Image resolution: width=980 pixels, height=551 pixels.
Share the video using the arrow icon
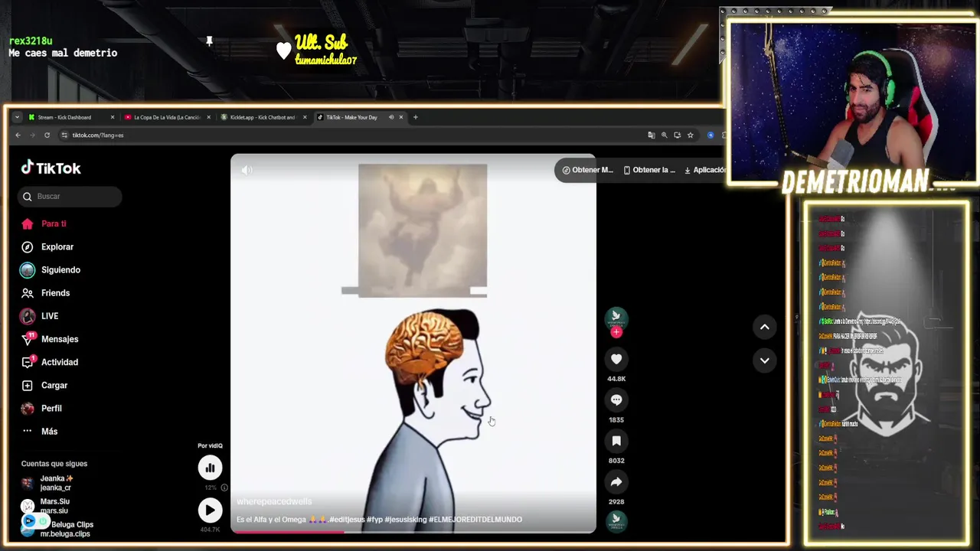[616, 481]
